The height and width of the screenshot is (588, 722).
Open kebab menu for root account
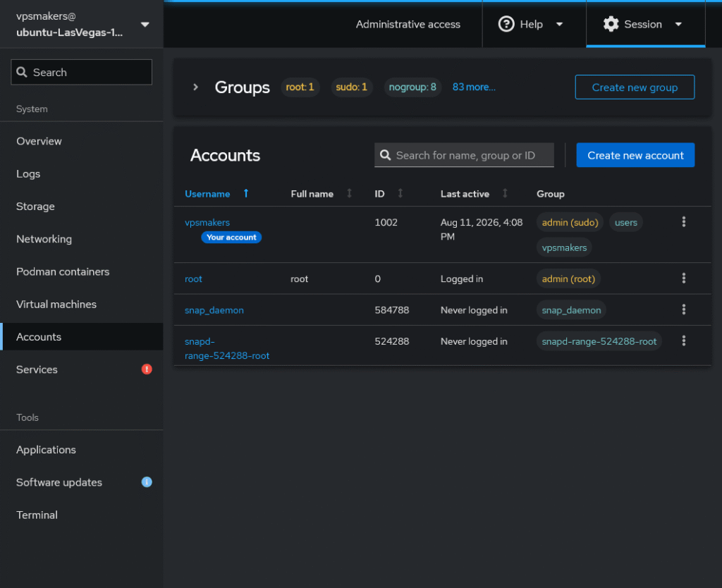coord(683,278)
